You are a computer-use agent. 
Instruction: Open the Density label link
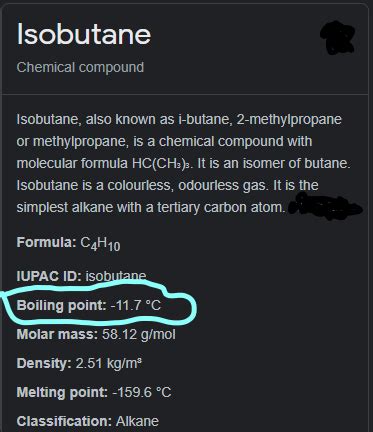[44, 363]
